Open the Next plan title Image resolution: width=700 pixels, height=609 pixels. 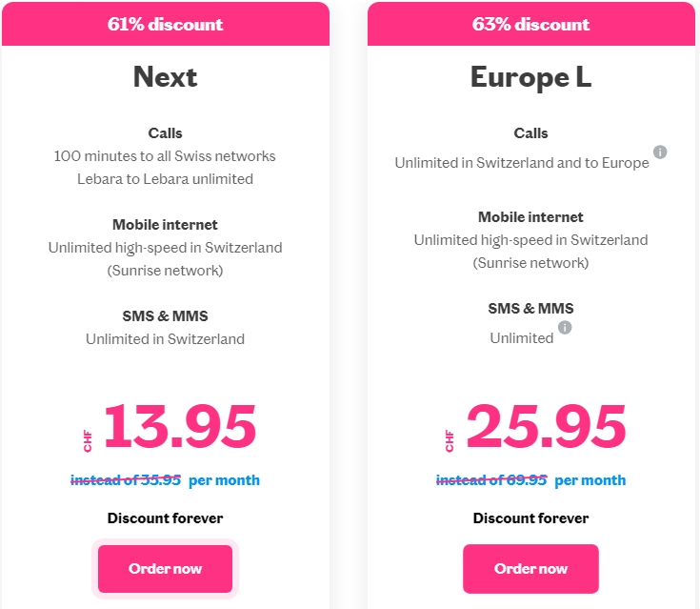pyautogui.click(x=165, y=77)
